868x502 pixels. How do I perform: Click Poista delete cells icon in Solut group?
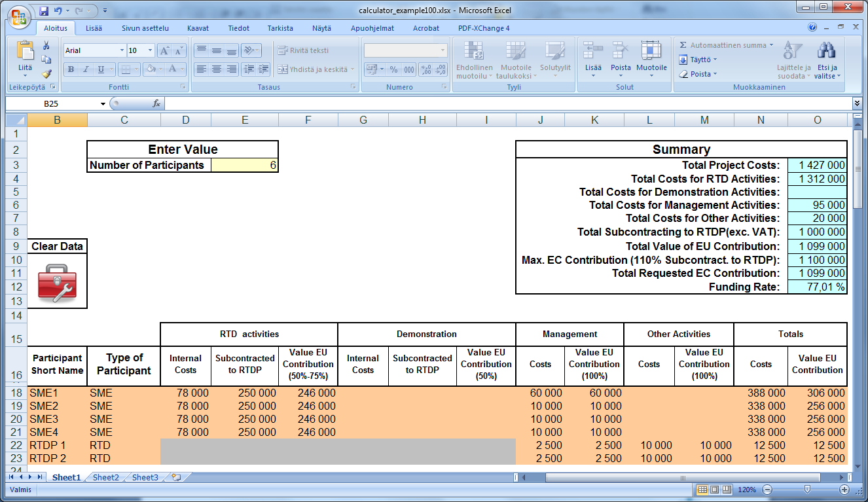pos(621,51)
